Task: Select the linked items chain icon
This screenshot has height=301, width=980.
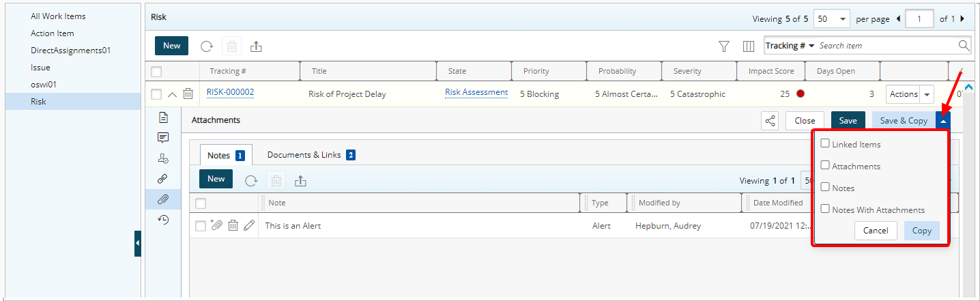Action: (162, 179)
